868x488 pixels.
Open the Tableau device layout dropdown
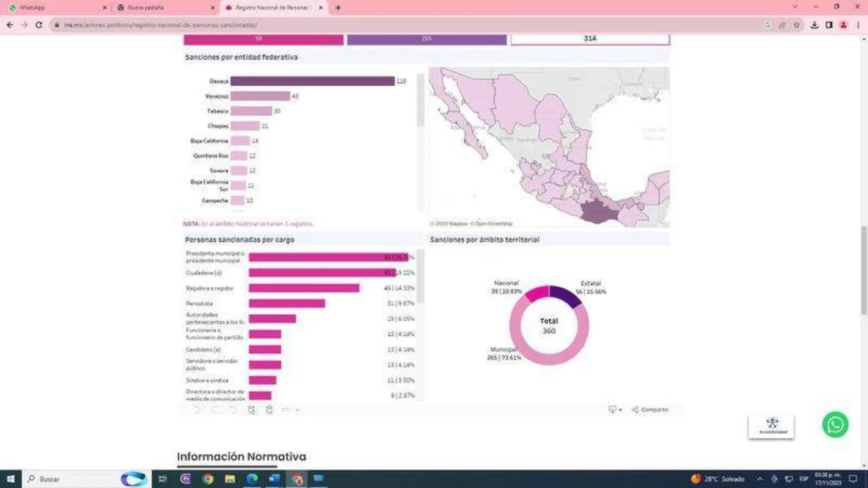290,410
